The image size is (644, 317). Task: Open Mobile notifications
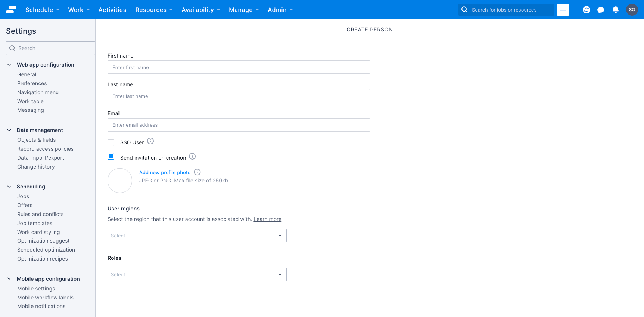[41, 306]
